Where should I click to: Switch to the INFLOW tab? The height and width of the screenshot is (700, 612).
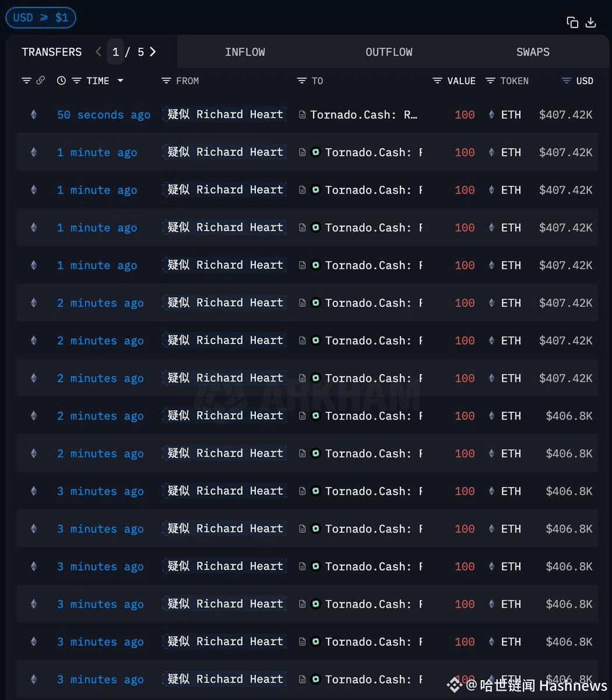click(x=245, y=52)
